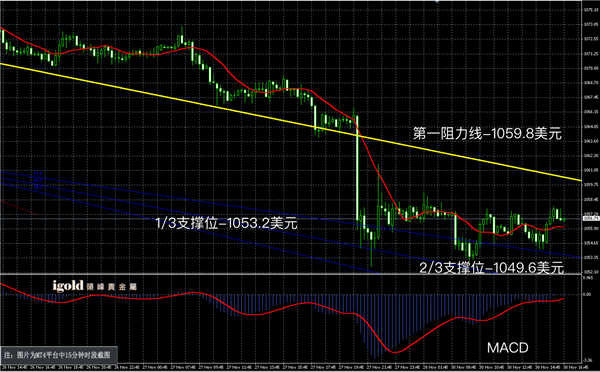Click the 30 Nov 16:45 time axis label
Image resolution: width=600 pixels, height=372 pixels.
tap(576, 367)
